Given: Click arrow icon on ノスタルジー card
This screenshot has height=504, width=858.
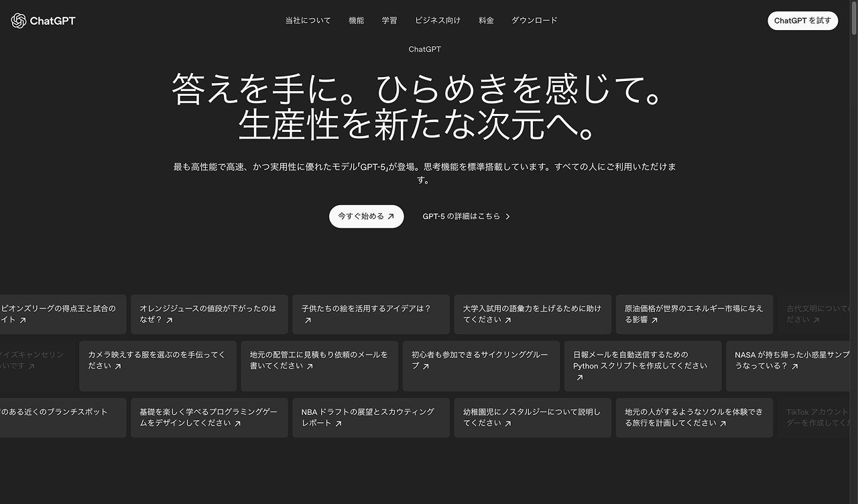Looking at the screenshot, I should (x=508, y=424).
